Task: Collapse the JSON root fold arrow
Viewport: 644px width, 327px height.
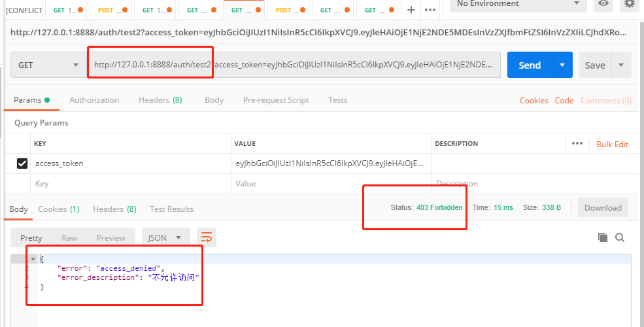Action: click(33, 259)
